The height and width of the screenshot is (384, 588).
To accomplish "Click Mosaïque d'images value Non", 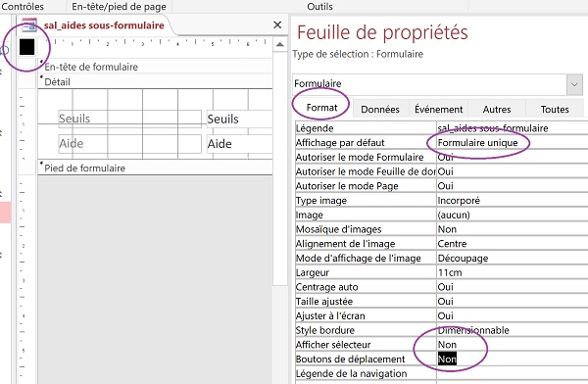I will [x=513, y=229].
